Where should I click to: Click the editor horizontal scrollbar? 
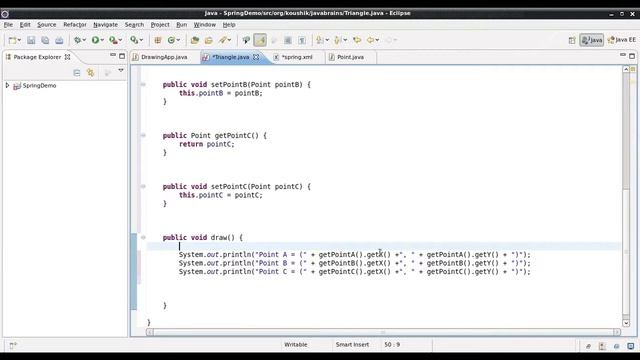pos(383,332)
